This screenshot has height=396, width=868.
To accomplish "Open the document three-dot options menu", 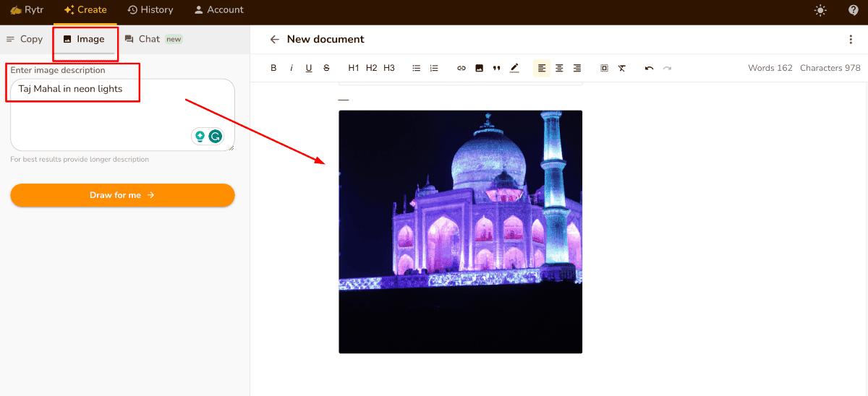I will (851, 39).
